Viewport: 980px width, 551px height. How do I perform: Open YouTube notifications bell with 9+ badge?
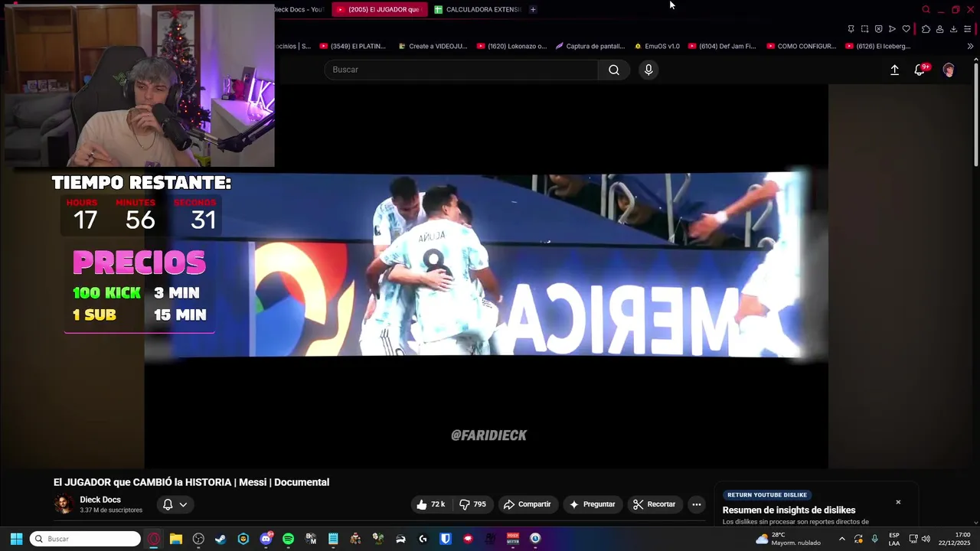[x=920, y=70]
